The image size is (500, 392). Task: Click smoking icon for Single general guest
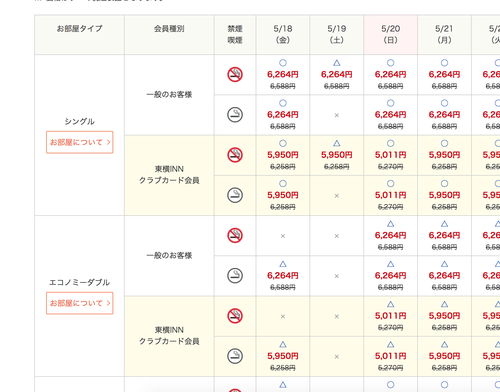pyautogui.click(x=235, y=115)
